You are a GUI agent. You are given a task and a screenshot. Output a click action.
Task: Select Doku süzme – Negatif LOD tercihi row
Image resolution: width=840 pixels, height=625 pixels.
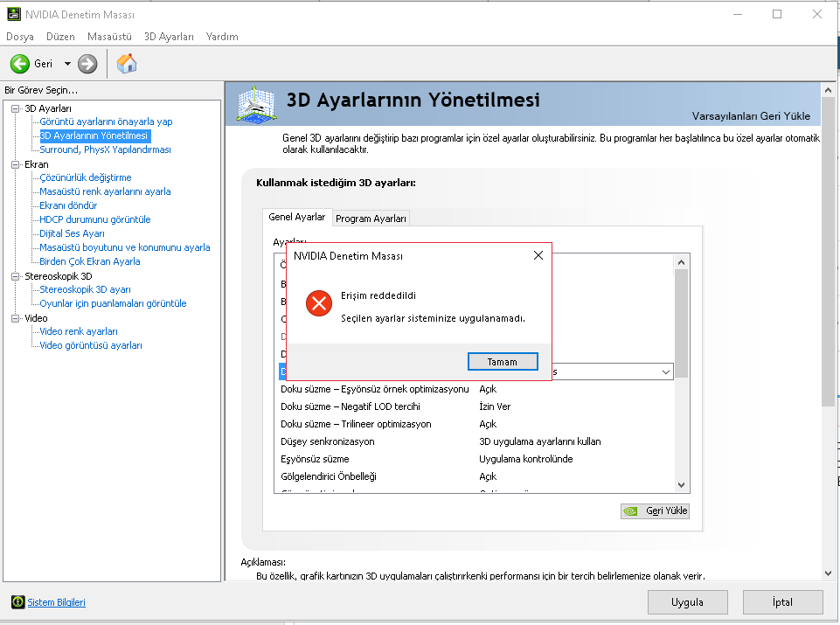(476, 406)
